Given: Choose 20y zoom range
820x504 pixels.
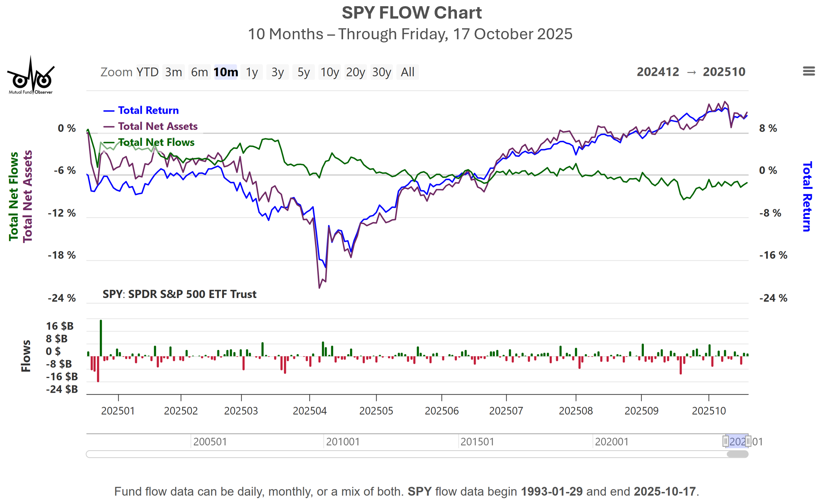Looking at the screenshot, I should pyautogui.click(x=356, y=72).
